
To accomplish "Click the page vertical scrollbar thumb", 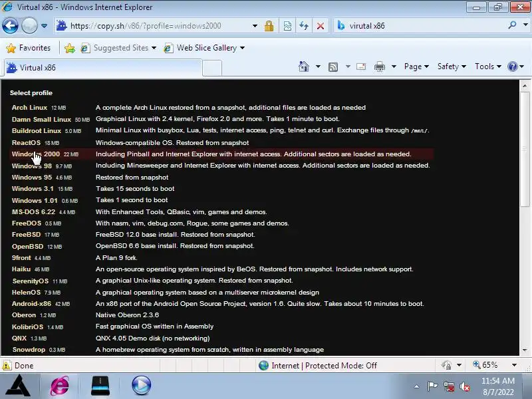I will point(525,148).
